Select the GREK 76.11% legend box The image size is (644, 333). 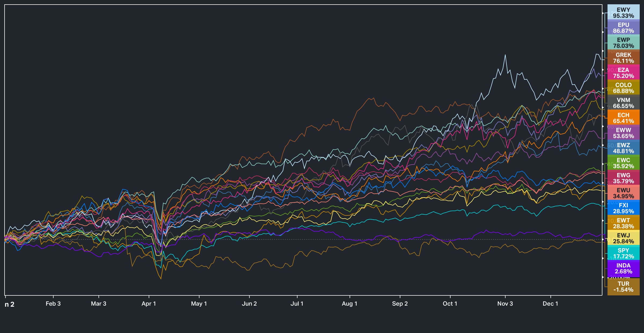[623, 58]
